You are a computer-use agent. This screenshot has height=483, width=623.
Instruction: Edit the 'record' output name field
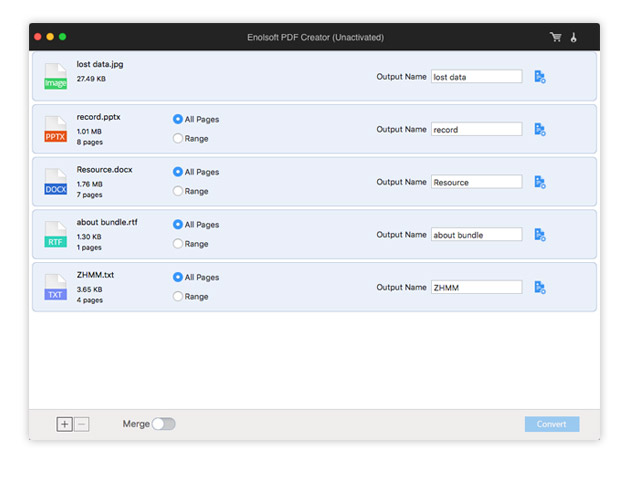pos(476,129)
